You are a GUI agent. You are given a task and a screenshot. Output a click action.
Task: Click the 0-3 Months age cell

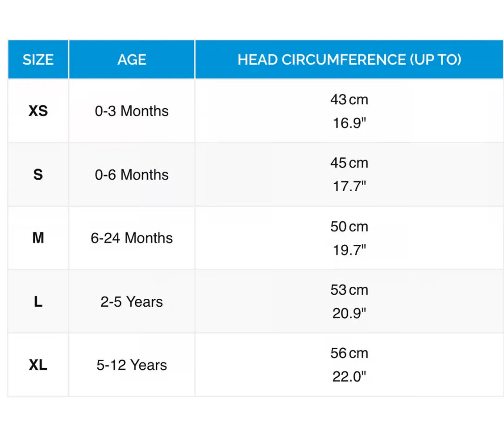[132, 111]
